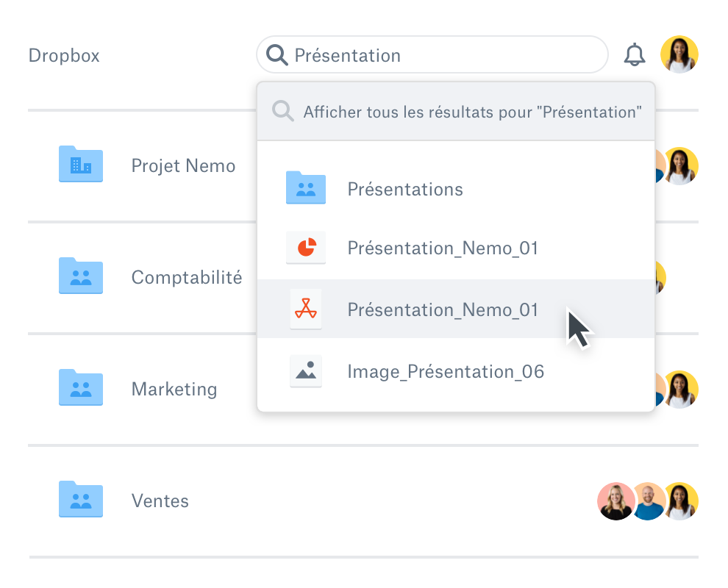This screenshot has height=588, width=728.
Task: Open Projet Nemo folder name
Action: [183, 166]
